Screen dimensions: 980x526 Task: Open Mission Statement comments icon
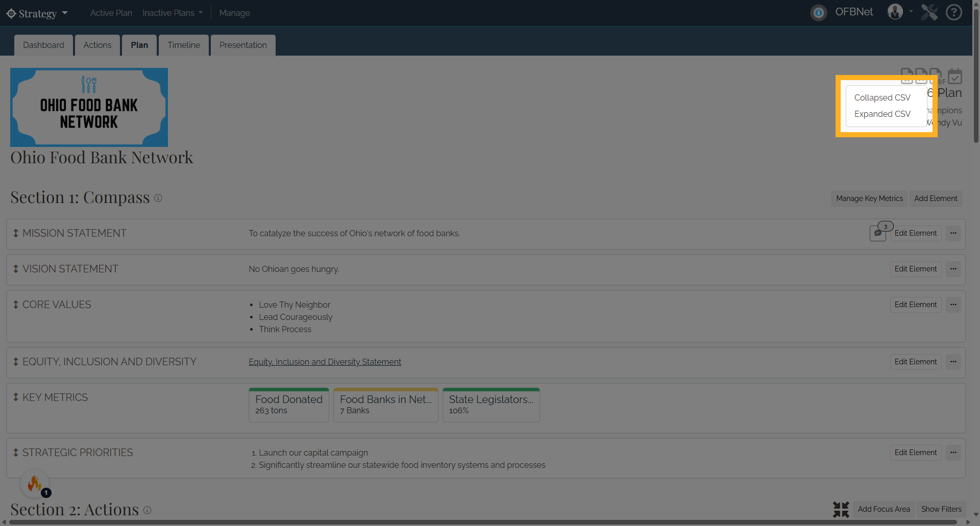(878, 233)
